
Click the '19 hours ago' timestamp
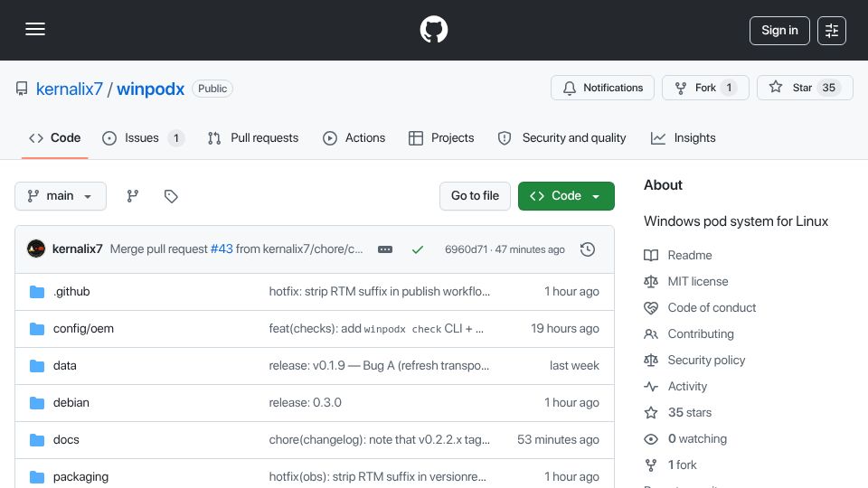(564, 329)
